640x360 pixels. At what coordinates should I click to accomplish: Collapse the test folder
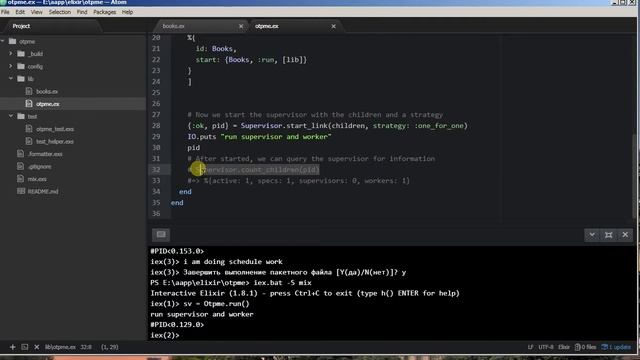click(x=11, y=116)
